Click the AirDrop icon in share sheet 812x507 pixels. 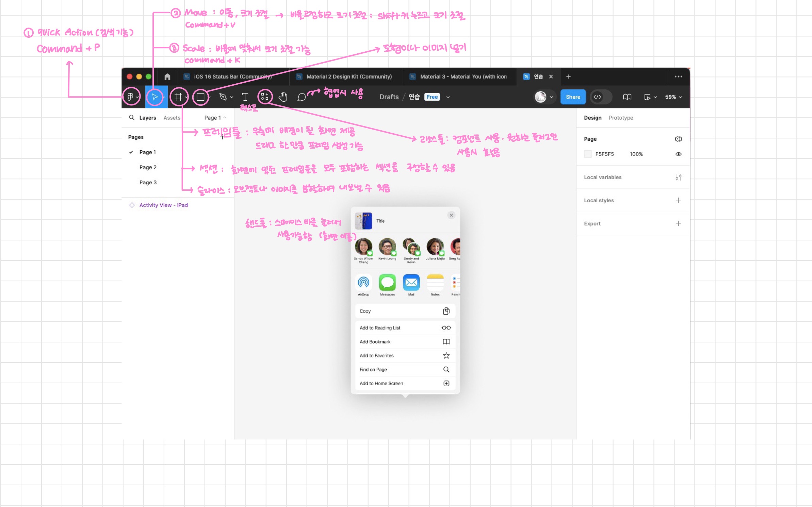coord(363,282)
